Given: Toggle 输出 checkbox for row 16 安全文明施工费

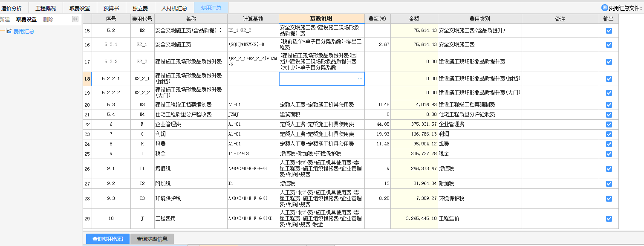Looking at the screenshot, I should (609, 44).
